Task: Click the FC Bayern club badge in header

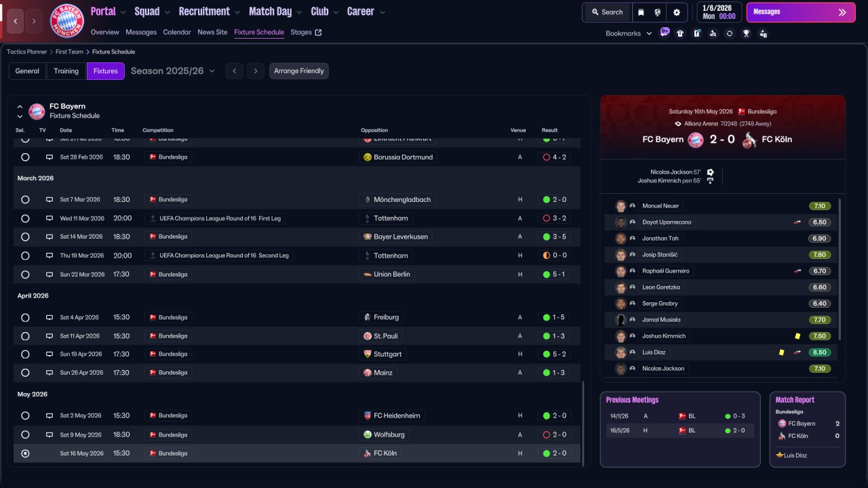Action: click(67, 21)
